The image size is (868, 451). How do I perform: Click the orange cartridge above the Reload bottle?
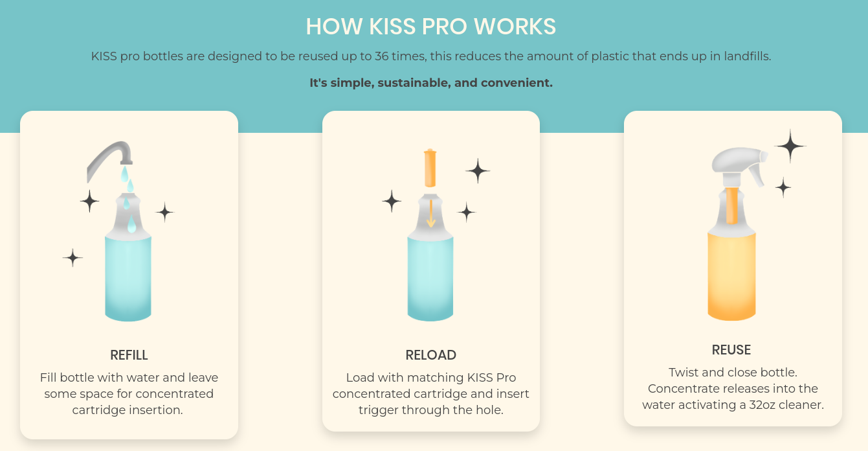[430, 168]
